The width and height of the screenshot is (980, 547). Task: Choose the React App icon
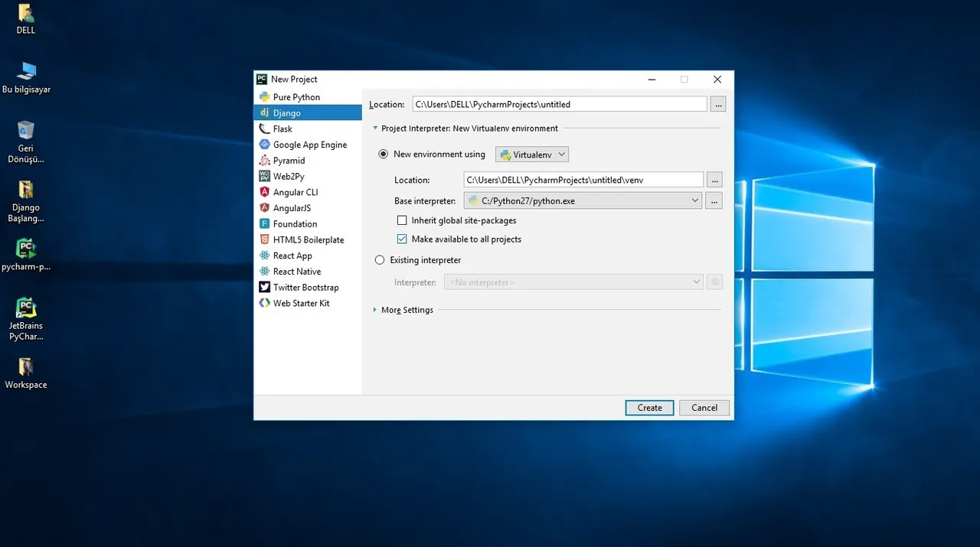(x=264, y=256)
